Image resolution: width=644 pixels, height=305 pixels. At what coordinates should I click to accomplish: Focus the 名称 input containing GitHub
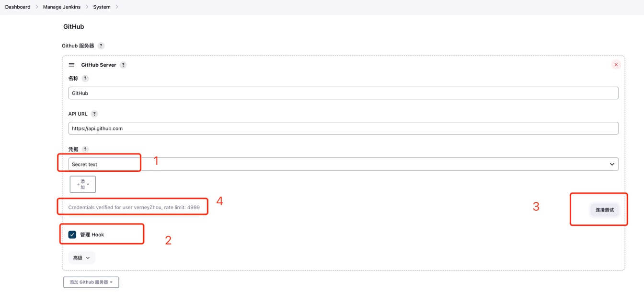point(343,93)
